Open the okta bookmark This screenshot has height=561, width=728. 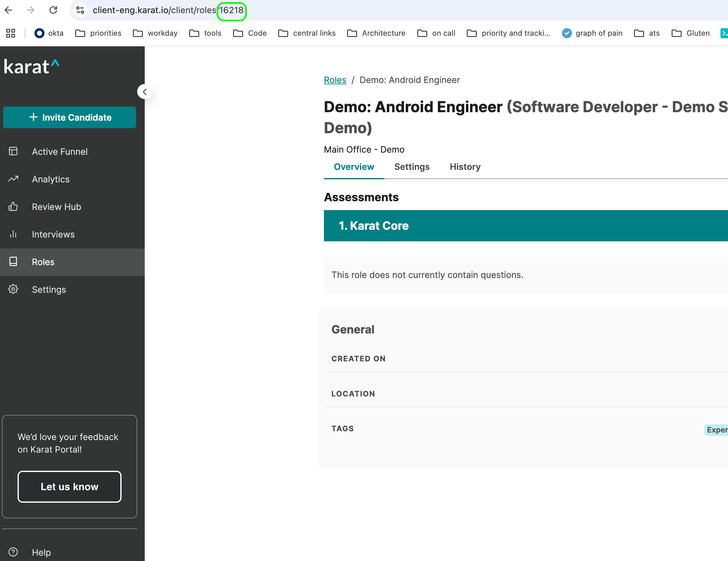(x=49, y=33)
